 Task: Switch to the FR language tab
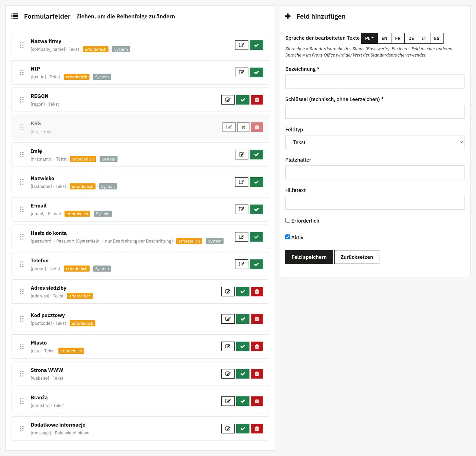[x=398, y=38]
